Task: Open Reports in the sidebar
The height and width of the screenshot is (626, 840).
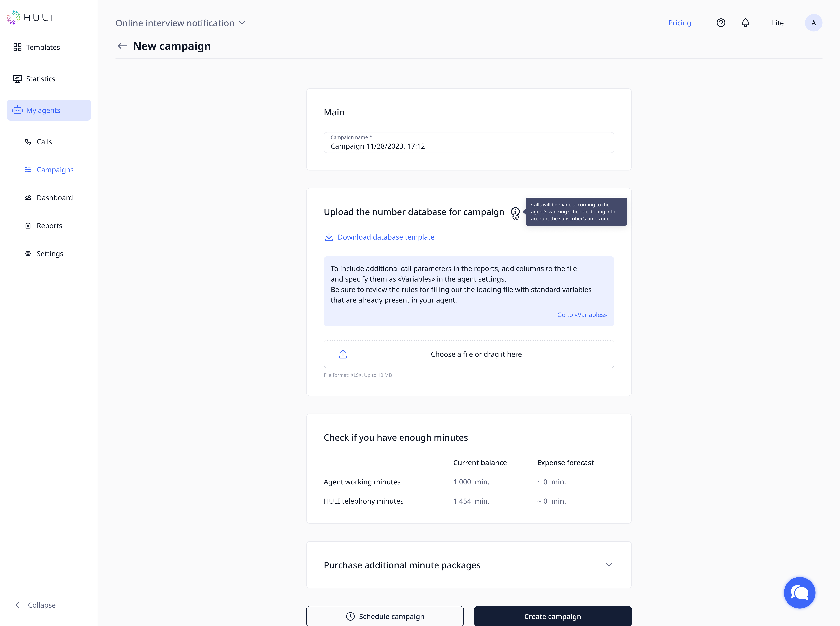Action: [49, 226]
